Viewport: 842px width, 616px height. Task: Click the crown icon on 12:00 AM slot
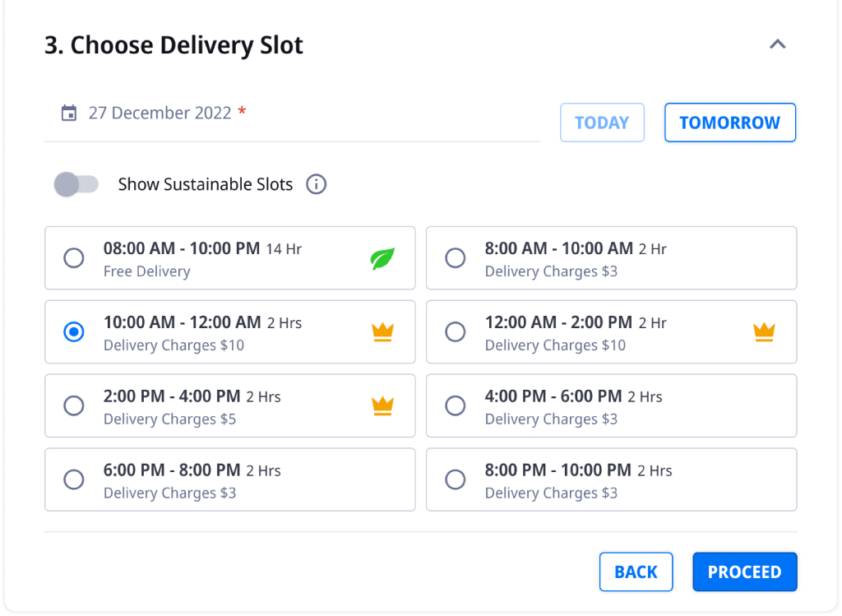click(765, 331)
